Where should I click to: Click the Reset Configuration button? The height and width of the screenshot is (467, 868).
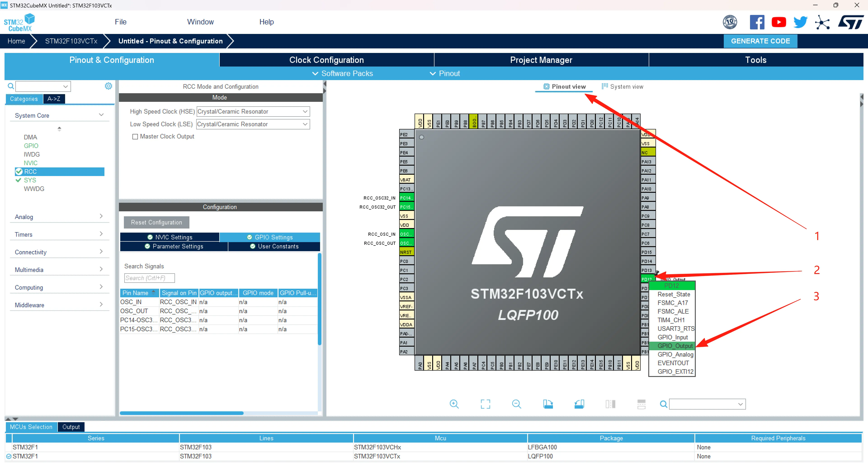tap(156, 223)
